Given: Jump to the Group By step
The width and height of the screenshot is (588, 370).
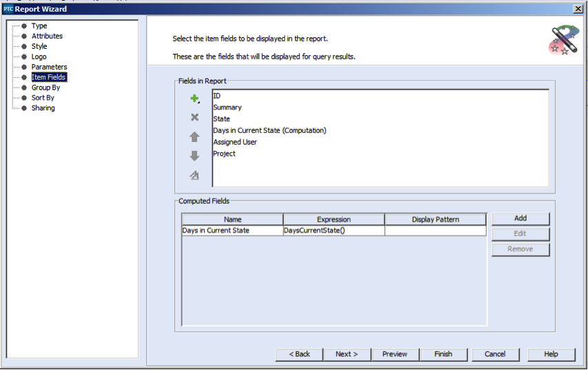Looking at the screenshot, I should pos(45,88).
